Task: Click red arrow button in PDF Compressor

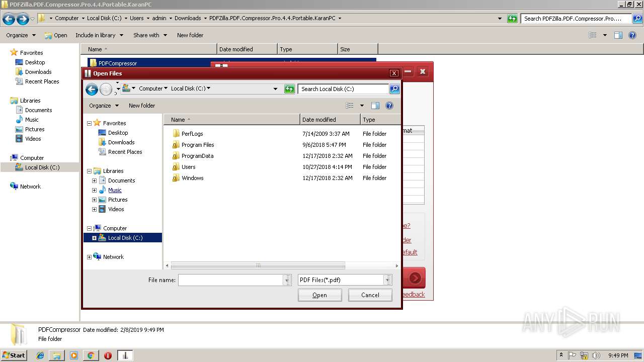Action: 415,278
